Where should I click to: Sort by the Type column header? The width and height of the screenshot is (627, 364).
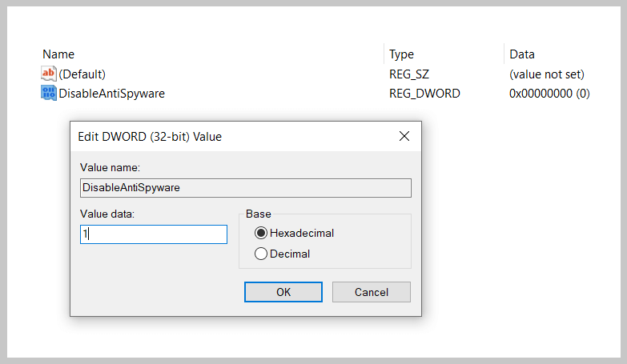click(401, 54)
